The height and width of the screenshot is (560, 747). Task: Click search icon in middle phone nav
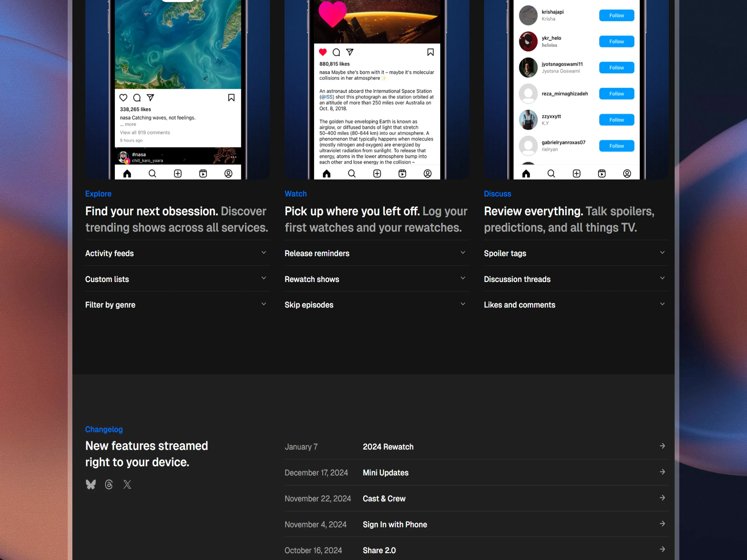pyautogui.click(x=352, y=174)
